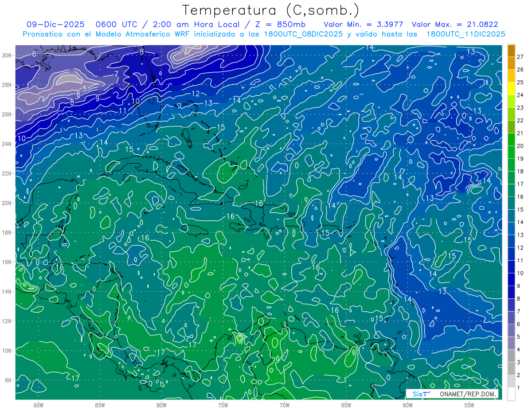
Task: Click the 65W longitude axis label
Action: click(x=347, y=406)
